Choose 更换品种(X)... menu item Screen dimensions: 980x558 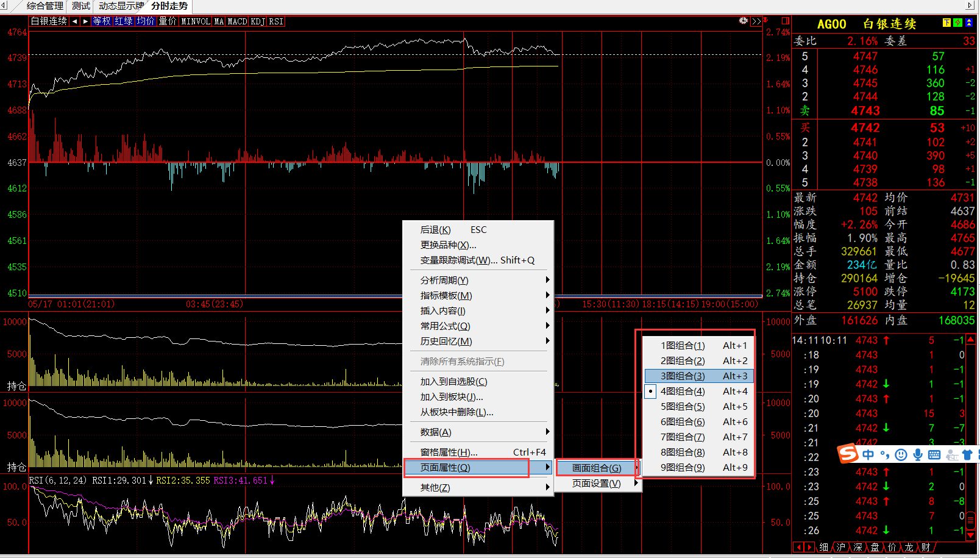click(x=478, y=245)
